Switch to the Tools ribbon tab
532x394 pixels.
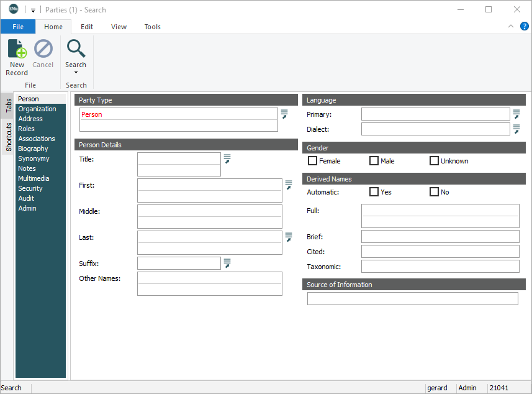click(x=152, y=27)
